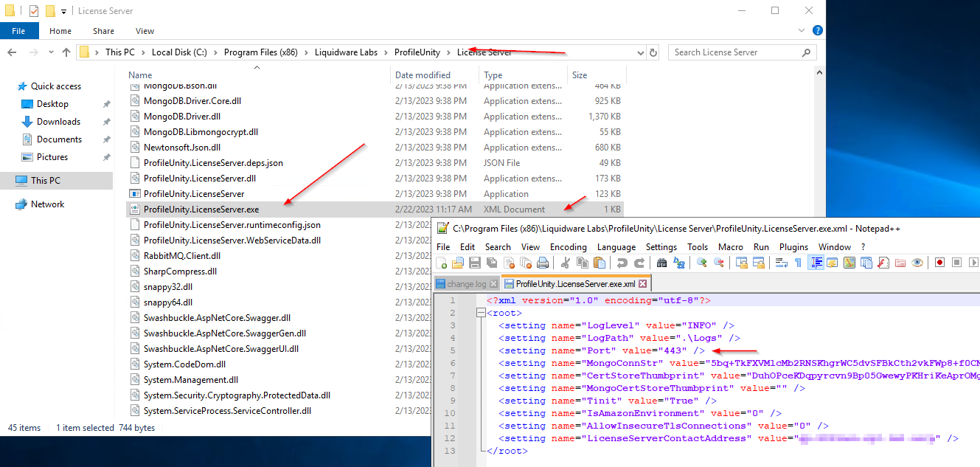
Task: Toggle the indent guide toolbar button
Action: [816, 263]
